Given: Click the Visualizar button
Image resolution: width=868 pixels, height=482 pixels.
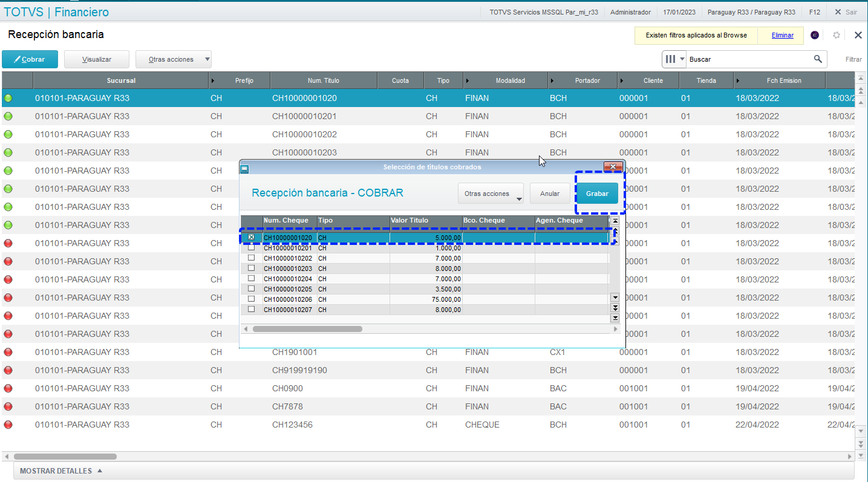Looking at the screenshot, I should tap(97, 59).
